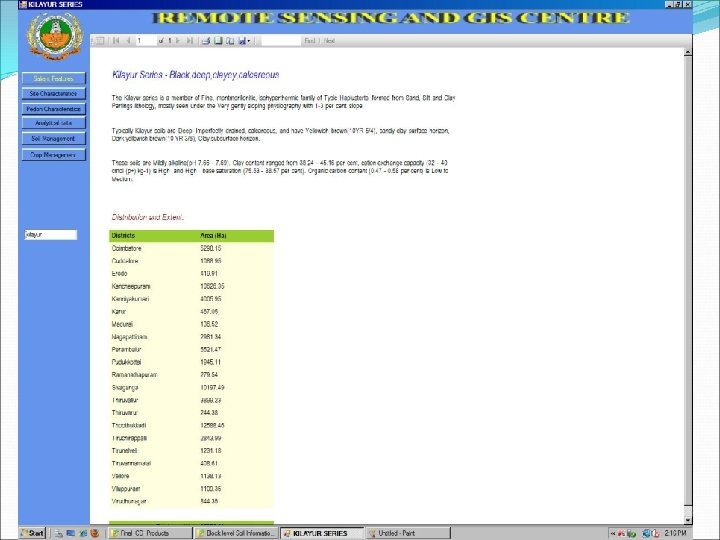Click the series name box containing 'kilayur'
720x540 pixels.
[51, 235]
